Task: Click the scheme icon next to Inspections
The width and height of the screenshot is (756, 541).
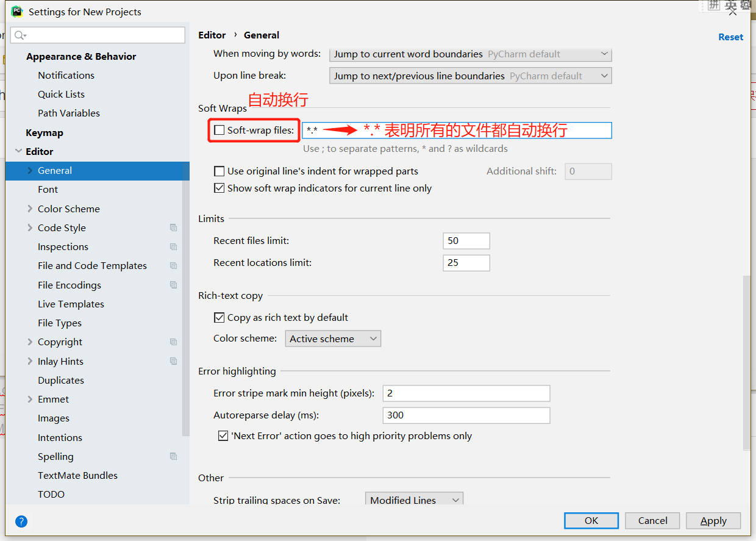Action: (173, 247)
